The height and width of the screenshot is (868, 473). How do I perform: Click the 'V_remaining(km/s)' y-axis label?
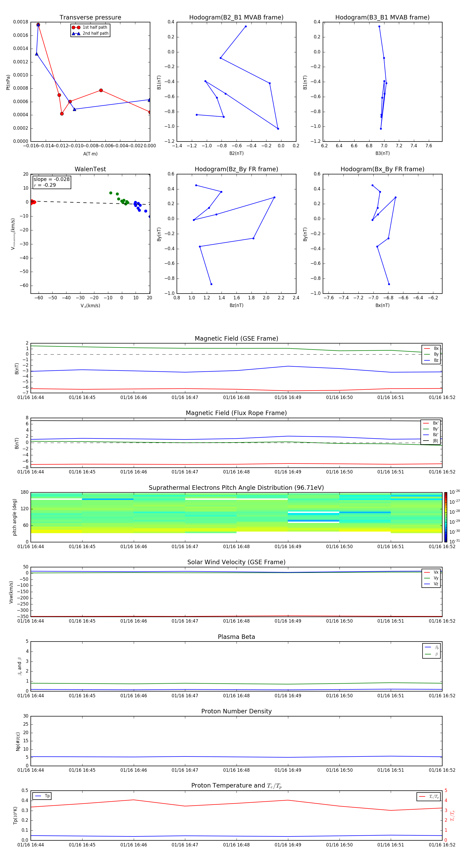click(x=13, y=234)
